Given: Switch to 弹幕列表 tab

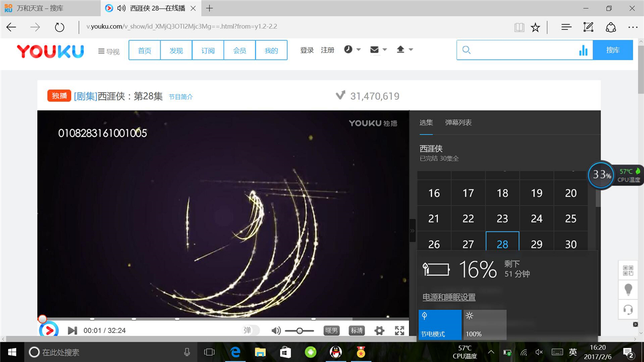Looking at the screenshot, I should click(458, 123).
